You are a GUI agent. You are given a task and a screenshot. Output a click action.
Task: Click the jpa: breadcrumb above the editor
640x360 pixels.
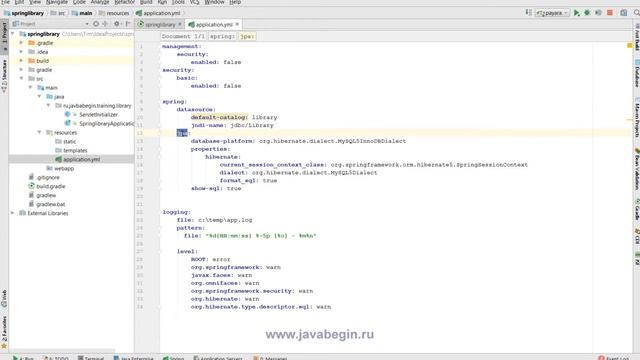point(247,36)
